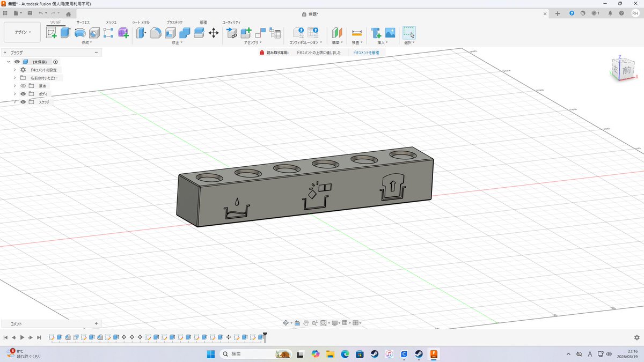
Task: Open the configuration table tool icon
Action: [x=313, y=33]
